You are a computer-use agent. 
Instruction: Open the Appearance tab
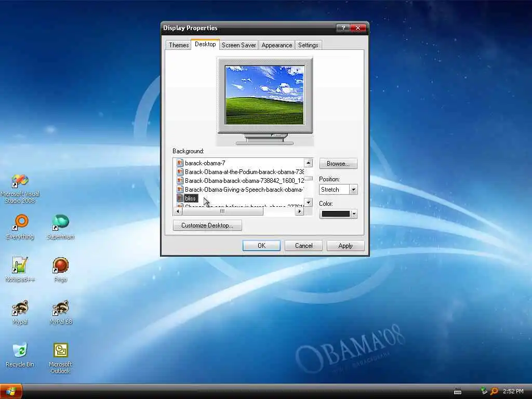pyautogui.click(x=276, y=45)
